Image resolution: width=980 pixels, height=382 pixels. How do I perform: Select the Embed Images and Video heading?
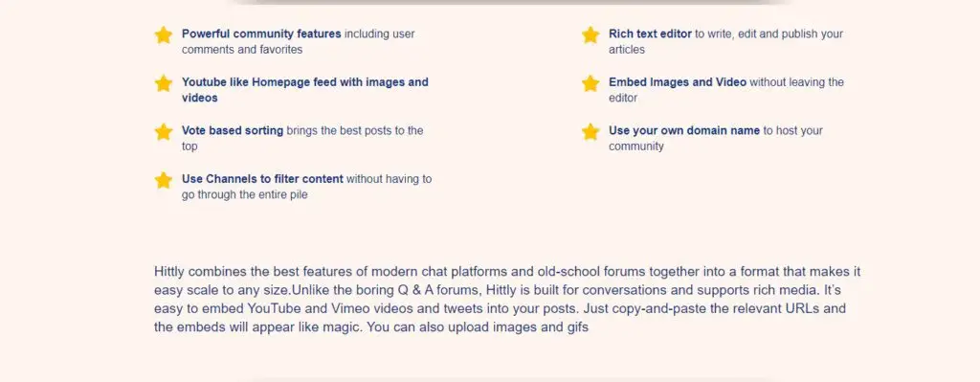pos(678,82)
